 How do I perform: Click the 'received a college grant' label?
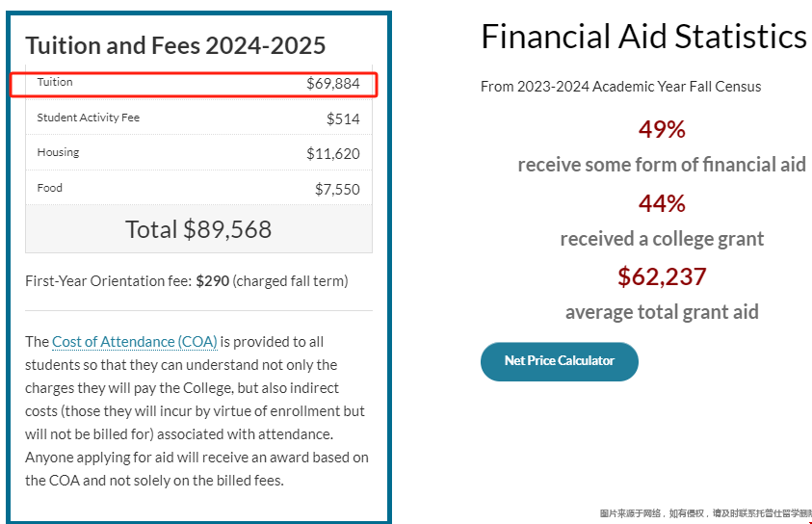(662, 239)
